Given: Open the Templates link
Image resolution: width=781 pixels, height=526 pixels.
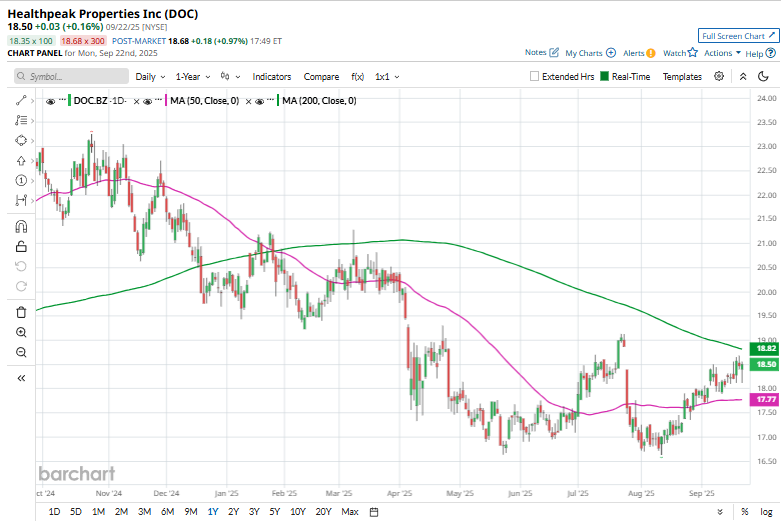Looking at the screenshot, I should coord(682,76).
